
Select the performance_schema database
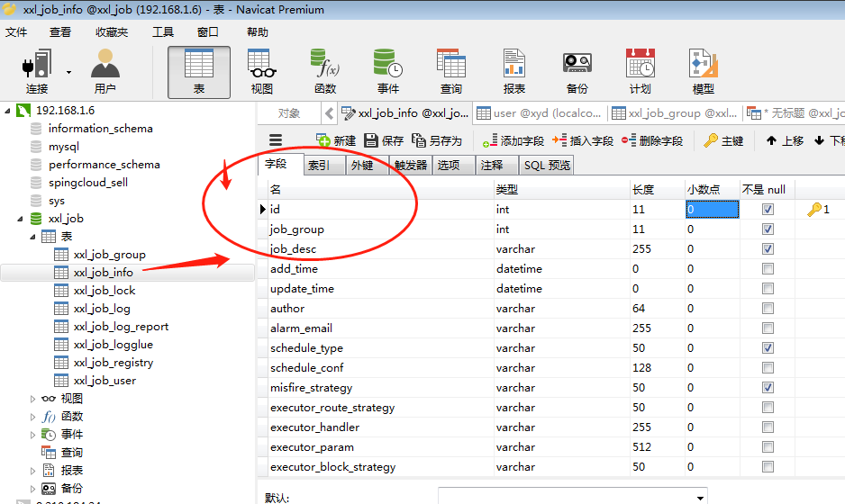104,164
